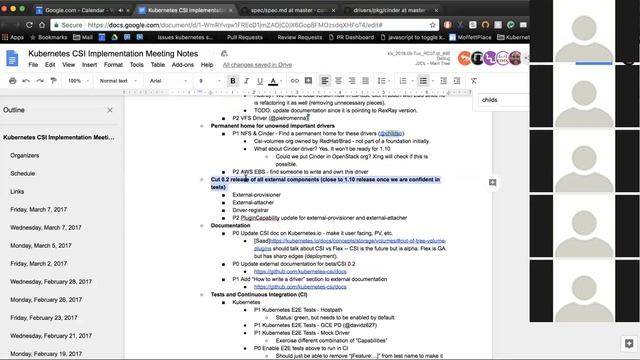Open the PR Dashboard bookmark

(x=351, y=37)
